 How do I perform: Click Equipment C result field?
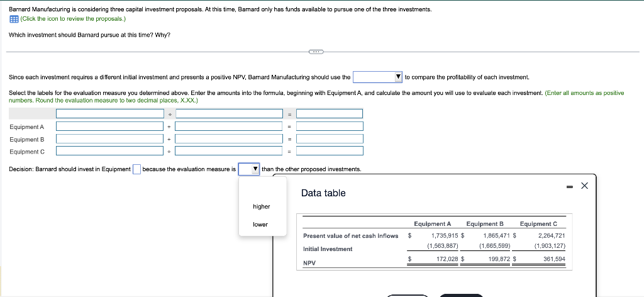pyautogui.click(x=330, y=151)
